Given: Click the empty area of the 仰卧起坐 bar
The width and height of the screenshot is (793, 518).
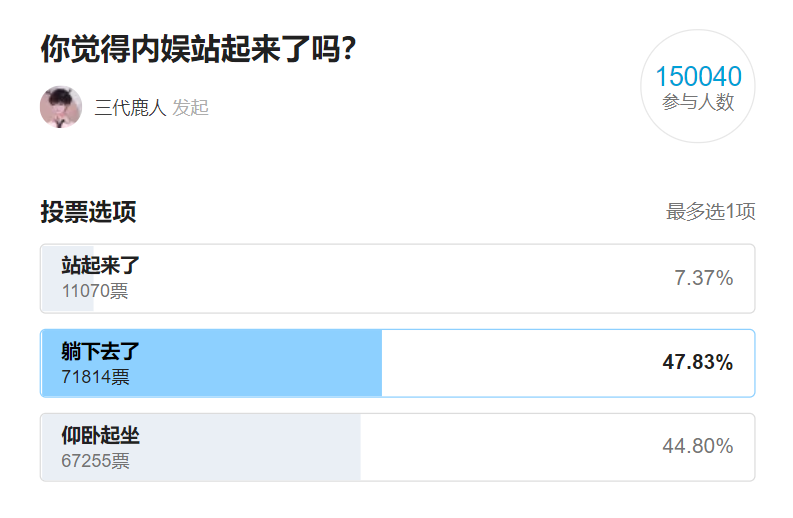Looking at the screenshot, I should pyautogui.click(x=500, y=446).
